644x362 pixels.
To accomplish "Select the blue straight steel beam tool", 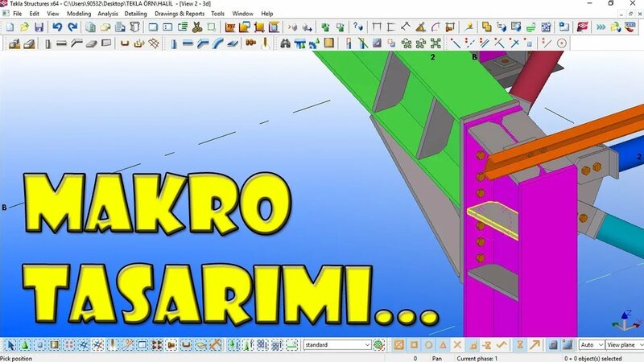I will pyautogui.click(x=188, y=43).
